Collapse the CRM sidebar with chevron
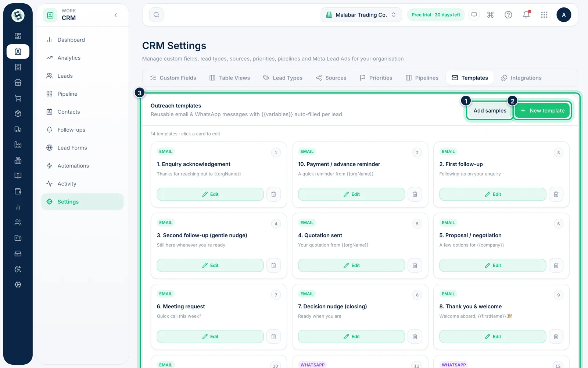588x368 pixels. pyautogui.click(x=116, y=15)
